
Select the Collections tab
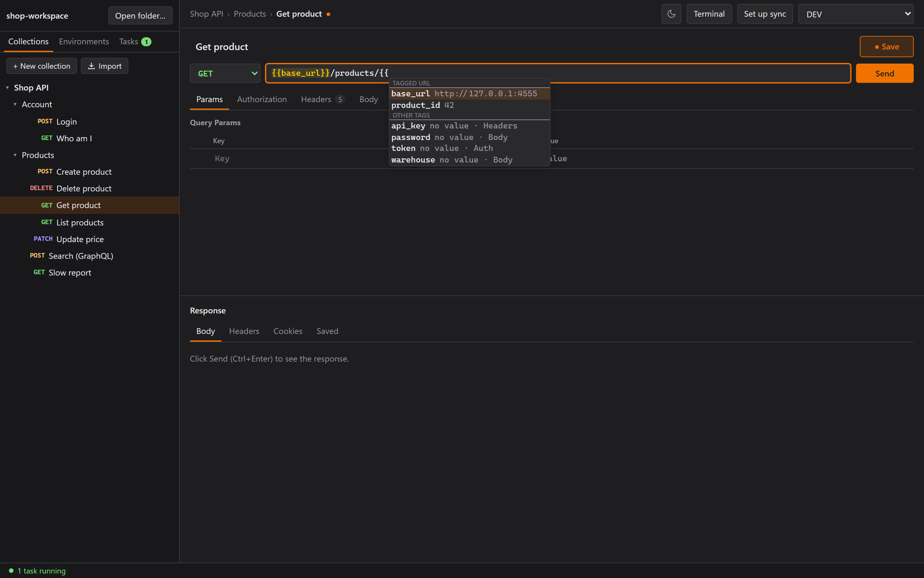(28, 41)
